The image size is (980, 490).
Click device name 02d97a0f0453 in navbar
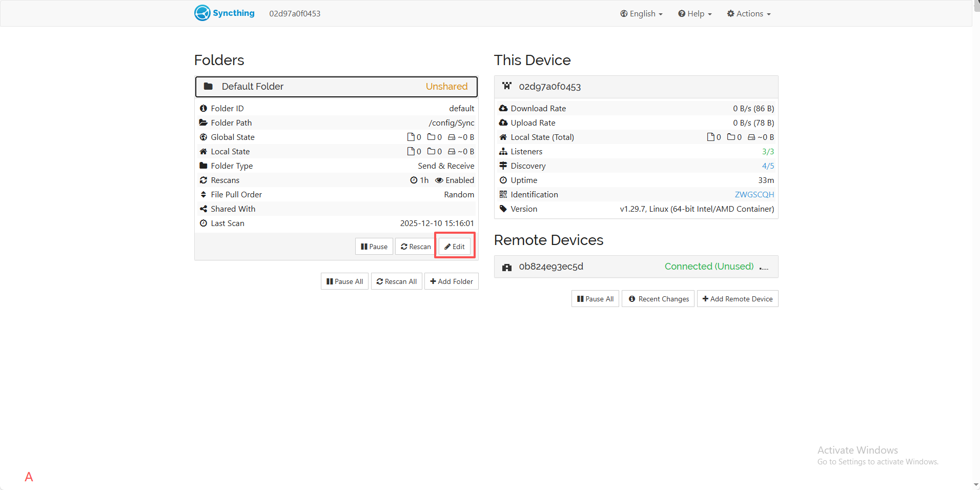[295, 14]
